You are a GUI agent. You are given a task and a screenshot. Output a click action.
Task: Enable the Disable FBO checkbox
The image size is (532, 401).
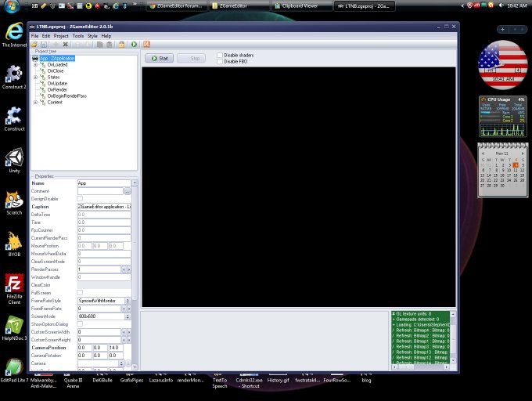tap(220, 61)
